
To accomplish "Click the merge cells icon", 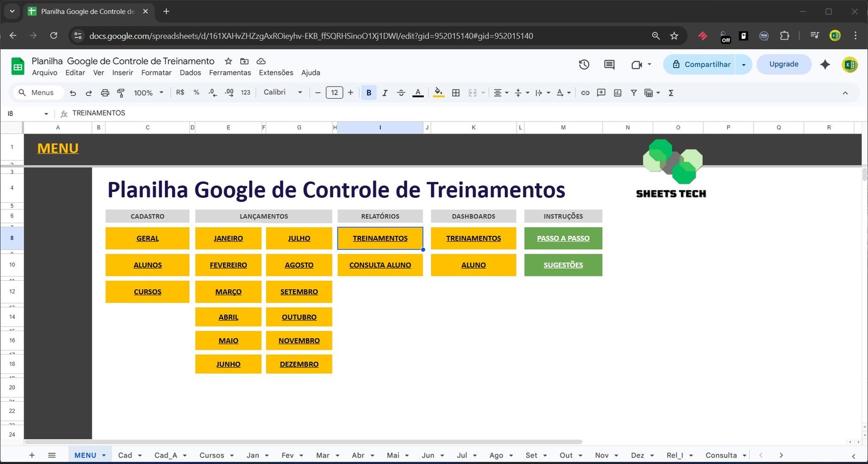I will (x=473, y=93).
